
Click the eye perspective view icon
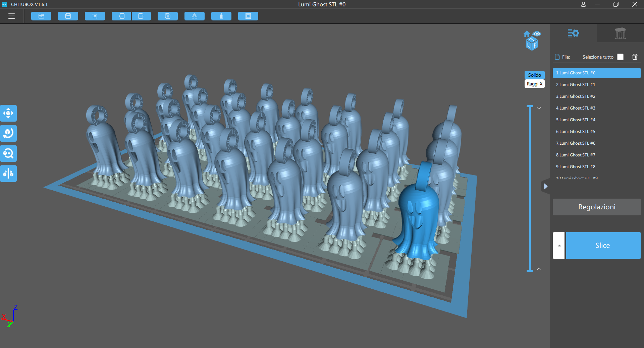click(537, 34)
